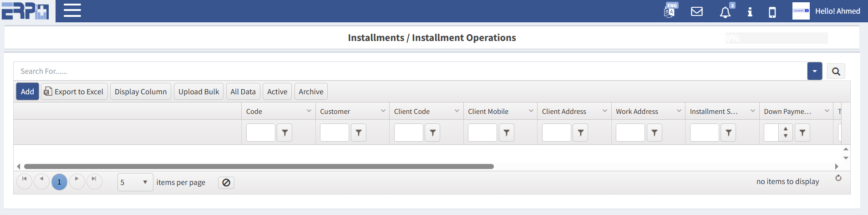
Task: Click the grid refresh icon
Action: click(838, 178)
